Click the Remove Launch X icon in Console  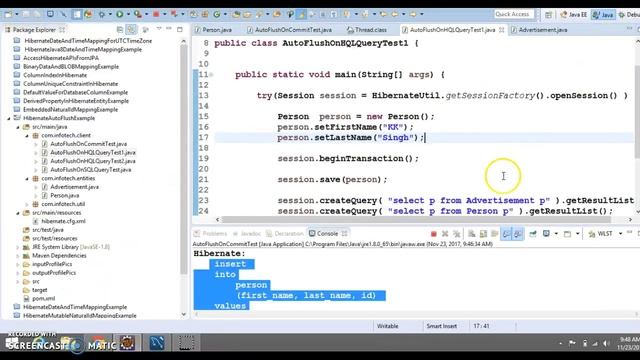pos(445,234)
